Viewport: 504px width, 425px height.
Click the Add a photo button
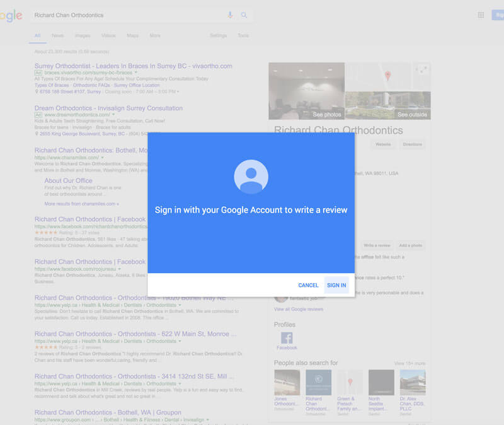coord(411,245)
